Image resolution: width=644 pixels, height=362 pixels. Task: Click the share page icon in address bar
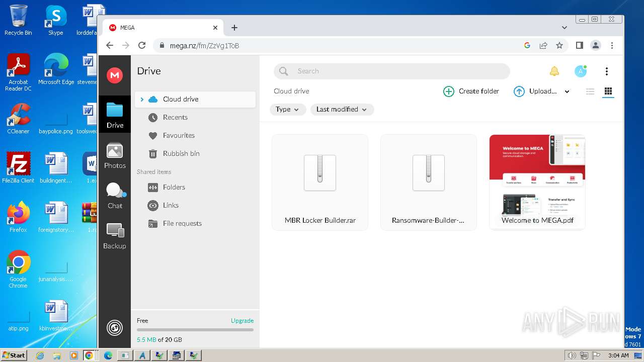(543, 45)
